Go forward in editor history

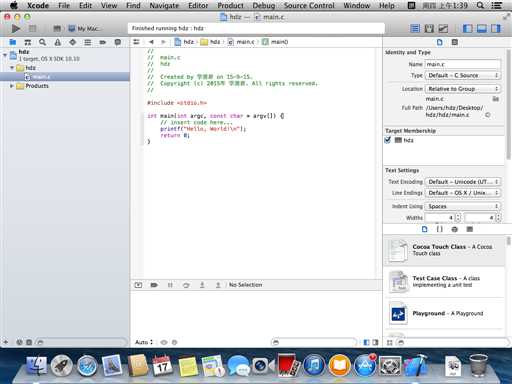point(163,42)
